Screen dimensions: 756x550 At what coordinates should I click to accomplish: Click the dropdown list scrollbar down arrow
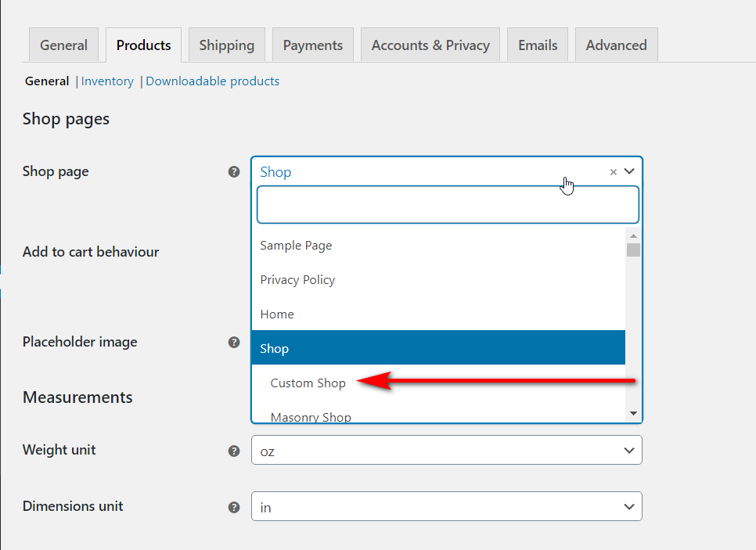pyautogui.click(x=634, y=413)
